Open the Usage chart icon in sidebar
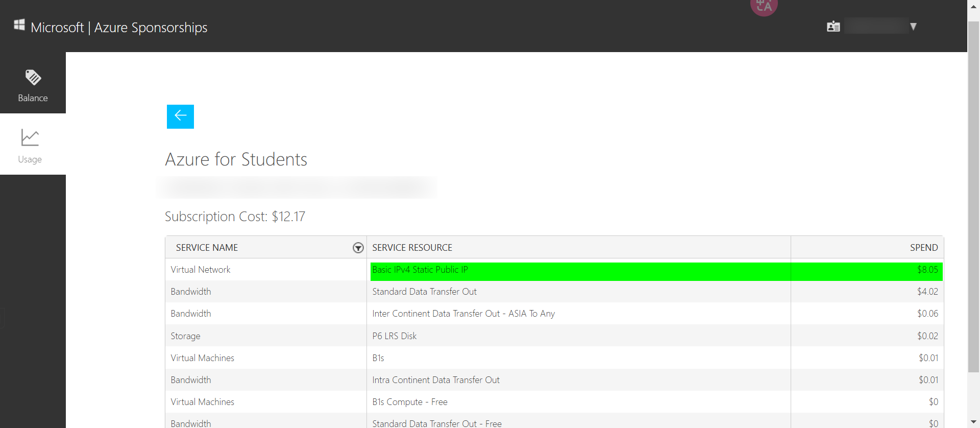The height and width of the screenshot is (428, 980). click(x=30, y=137)
